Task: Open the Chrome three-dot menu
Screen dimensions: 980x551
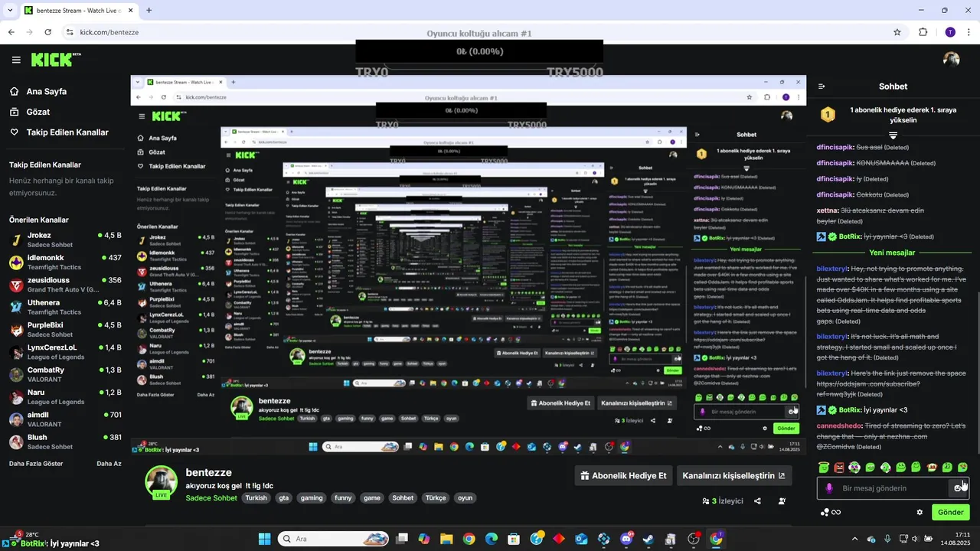Action: point(970,32)
